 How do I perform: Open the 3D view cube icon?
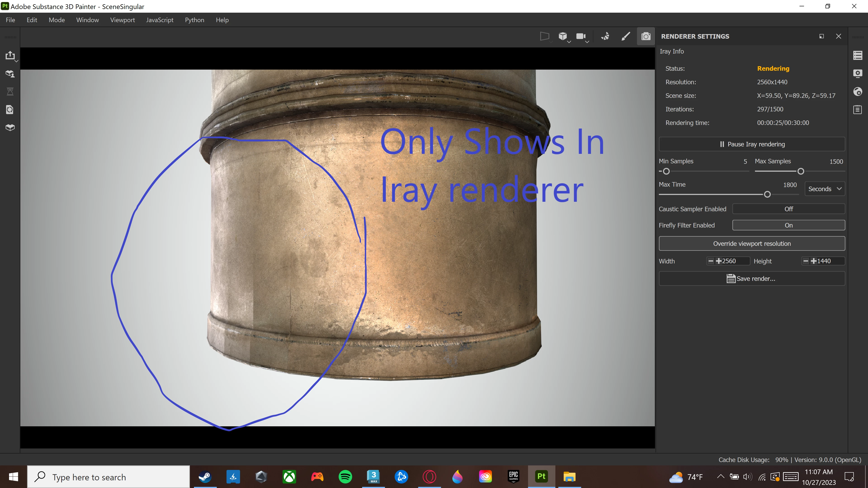tap(562, 36)
